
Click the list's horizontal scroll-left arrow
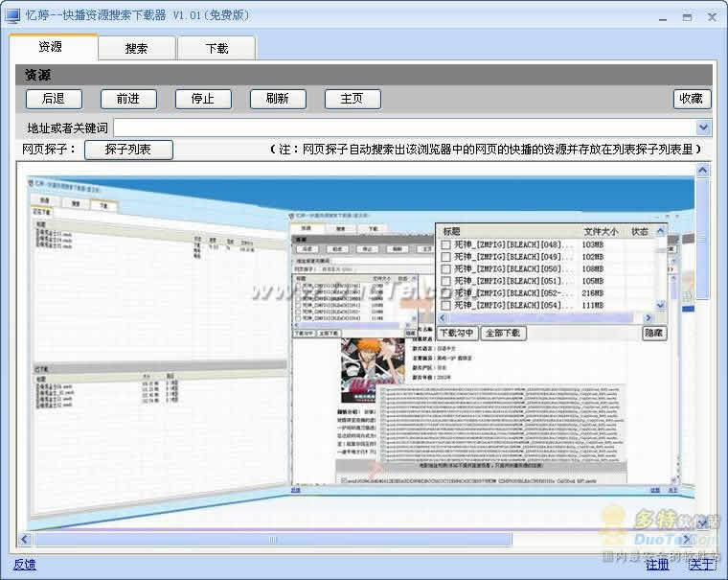(442, 318)
